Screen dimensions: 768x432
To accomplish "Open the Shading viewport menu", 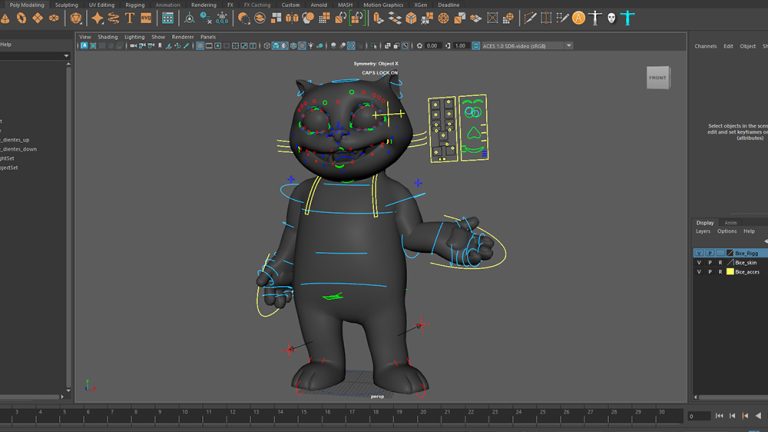I will [107, 37].
